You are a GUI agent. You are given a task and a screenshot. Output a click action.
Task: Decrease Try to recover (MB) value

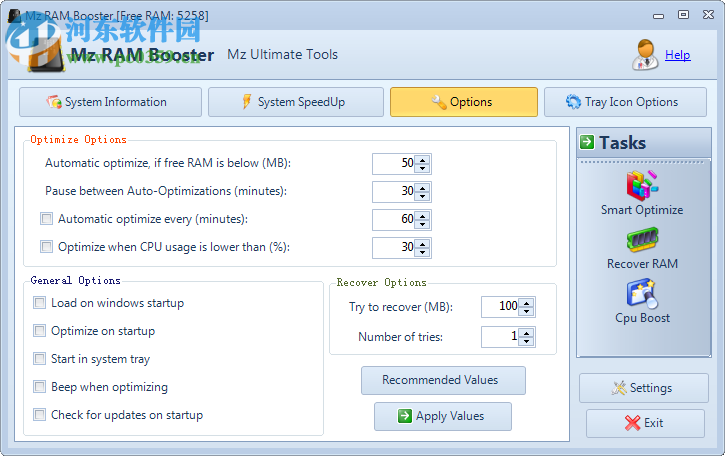(527, 311)
